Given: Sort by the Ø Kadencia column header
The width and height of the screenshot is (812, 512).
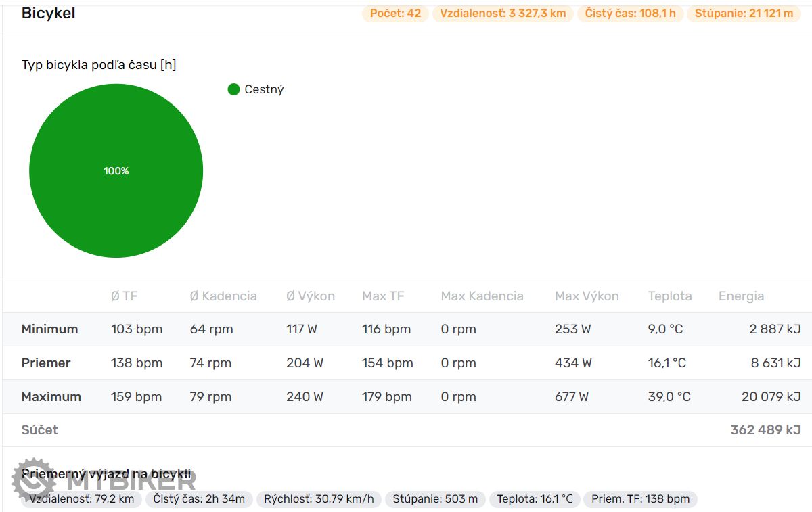Looking at the screenshot, I should point(223,296).
